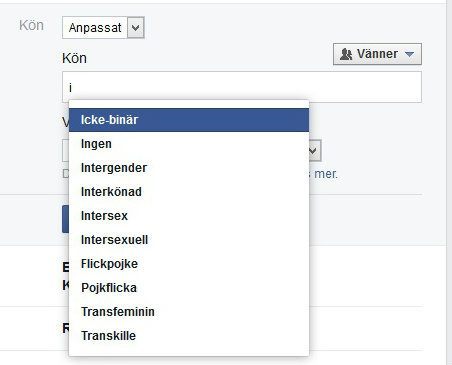Choose Pojkflicka from the list
This screenshot has height=365, width=452.
click(x=189, y=288)
